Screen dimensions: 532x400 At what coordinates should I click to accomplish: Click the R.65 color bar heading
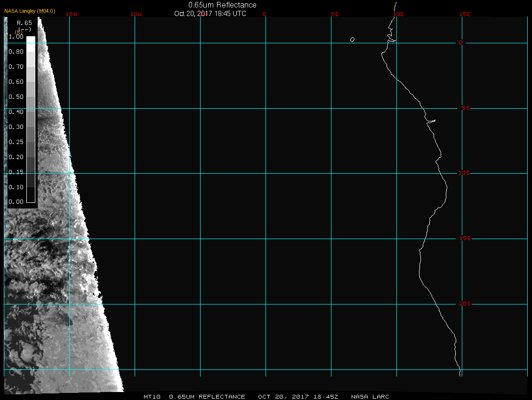[x=24, y=23]
